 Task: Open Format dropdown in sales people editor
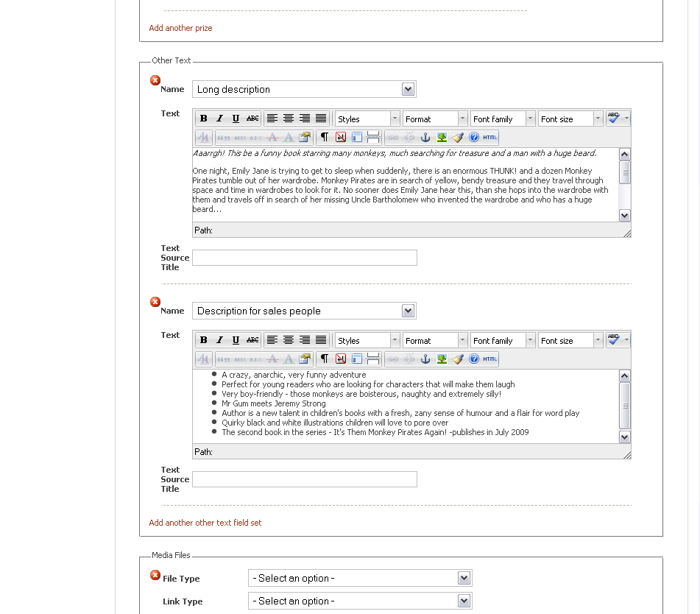(x=435, y=341)
